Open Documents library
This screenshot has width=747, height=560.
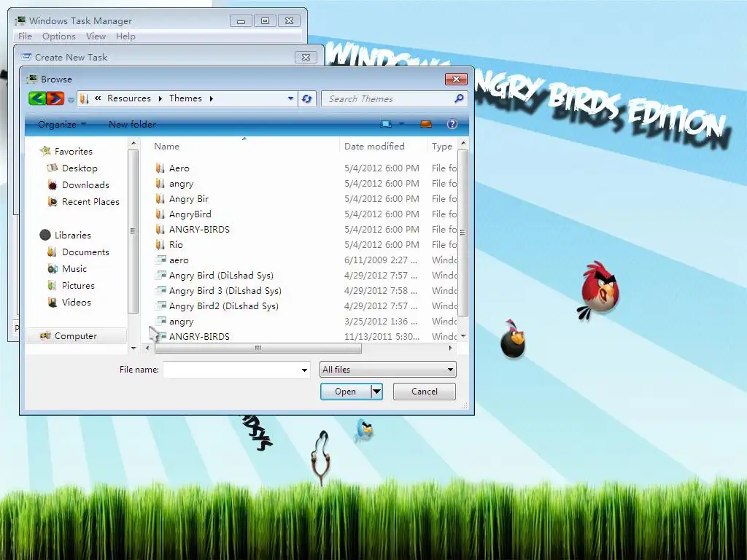click(x=85, y=252)
